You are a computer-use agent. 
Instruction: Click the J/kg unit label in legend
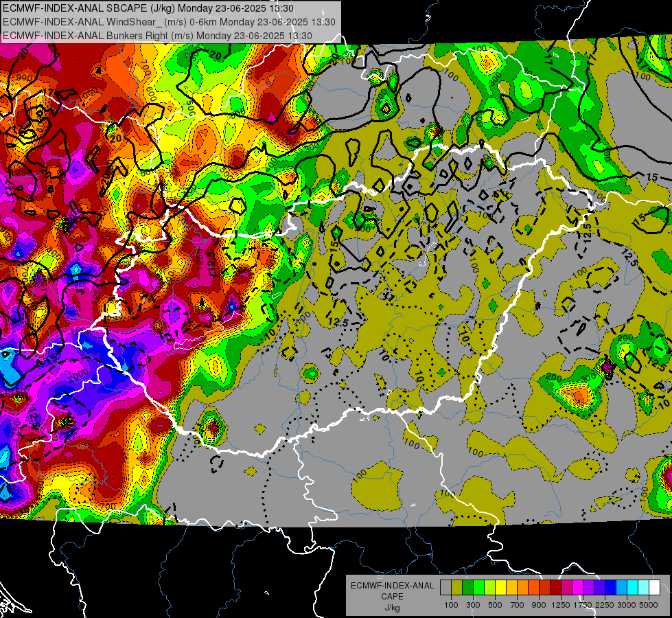click(392, 608)
